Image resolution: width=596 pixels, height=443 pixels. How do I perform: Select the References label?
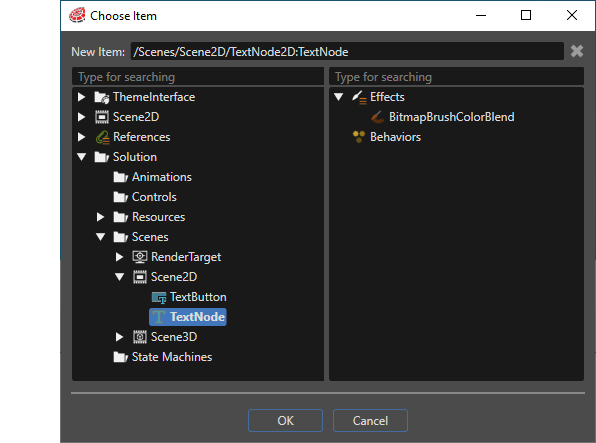tap(141, 137)
